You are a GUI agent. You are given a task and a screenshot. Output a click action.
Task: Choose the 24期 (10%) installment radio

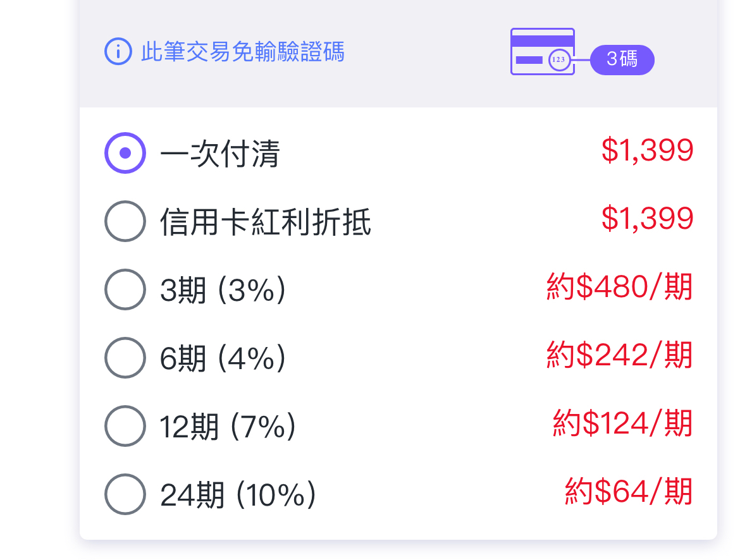click(125, 494)
